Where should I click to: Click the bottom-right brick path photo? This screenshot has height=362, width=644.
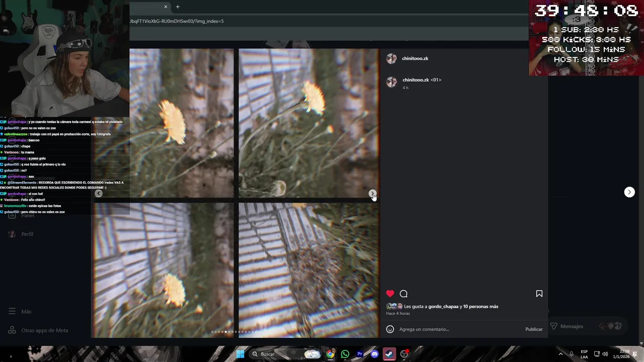pos(308,270)
